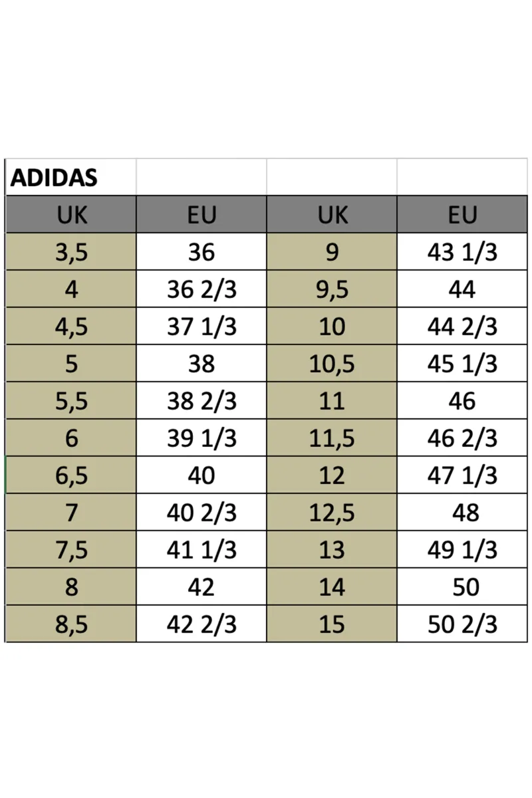
Task: Click the EU 36 2/3 cell
Action: pyautogui.click(x=201, y=289)
